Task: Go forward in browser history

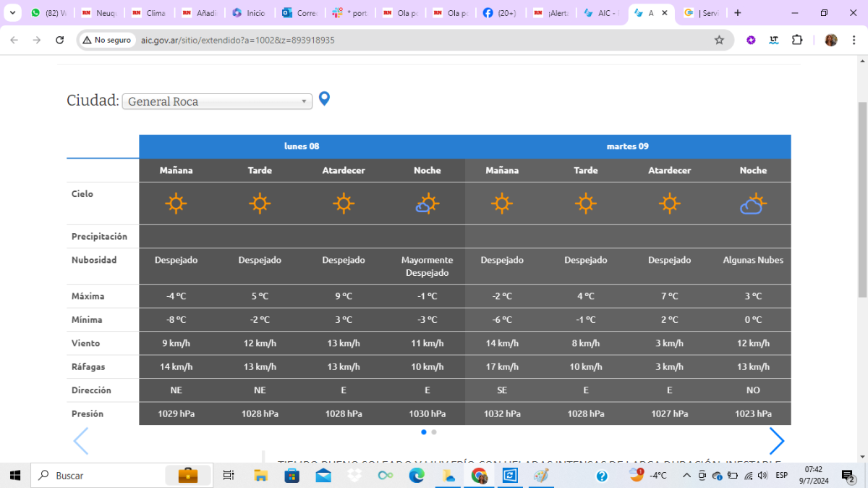Action: 37,40
